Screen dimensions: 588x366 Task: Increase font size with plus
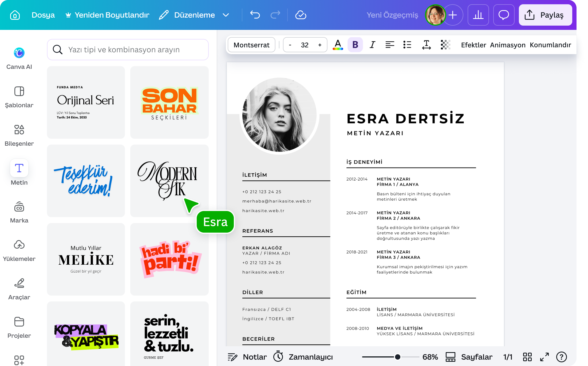(x=320, y=45)
